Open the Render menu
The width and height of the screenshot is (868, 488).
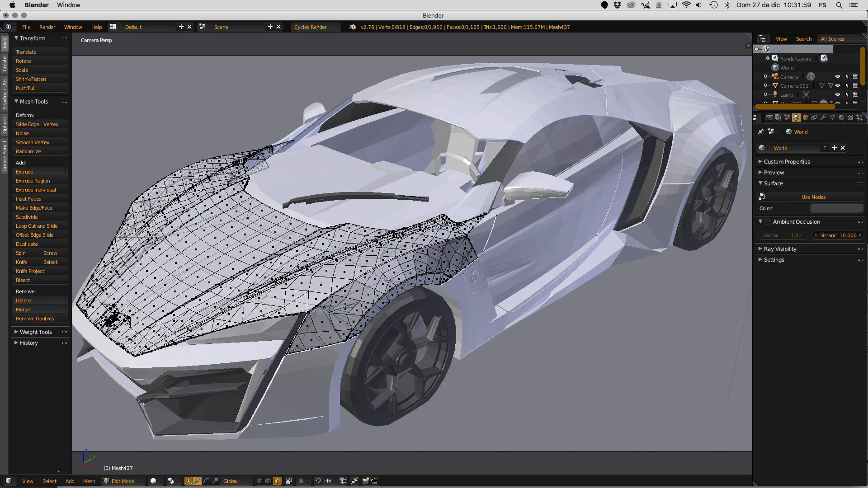[x=47, y=27]
